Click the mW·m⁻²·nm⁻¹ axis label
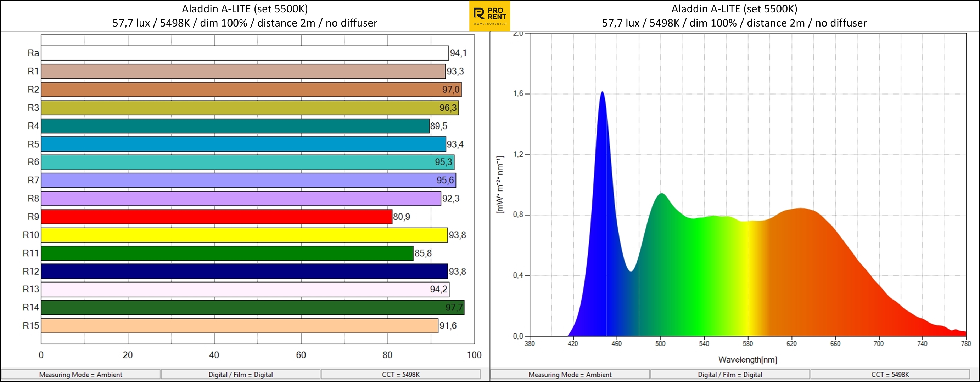The width and height of the screenshot is (980, 382). tap(500, 185)
